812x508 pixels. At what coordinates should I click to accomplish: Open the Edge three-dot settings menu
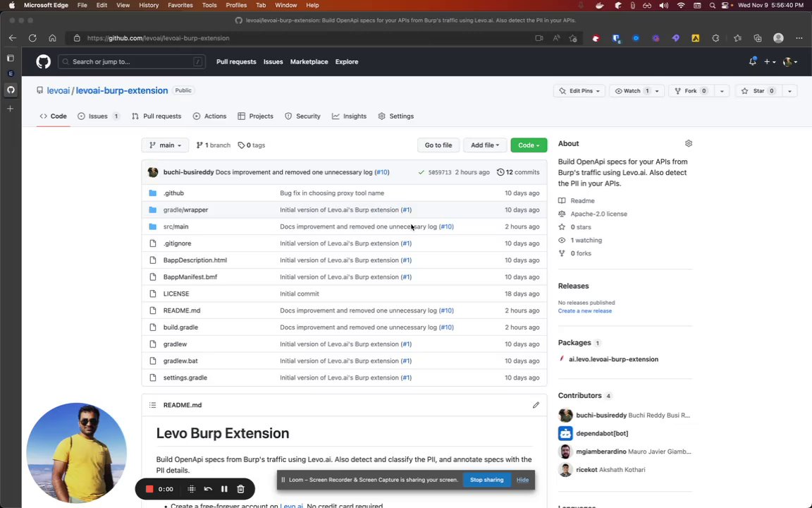click(x=799, y=38)
